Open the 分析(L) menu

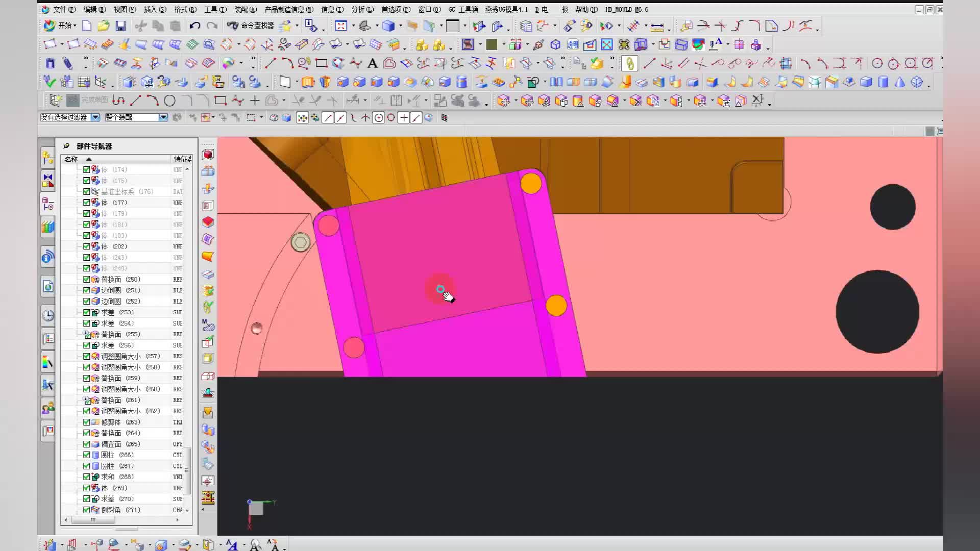[x=362, y=9]
